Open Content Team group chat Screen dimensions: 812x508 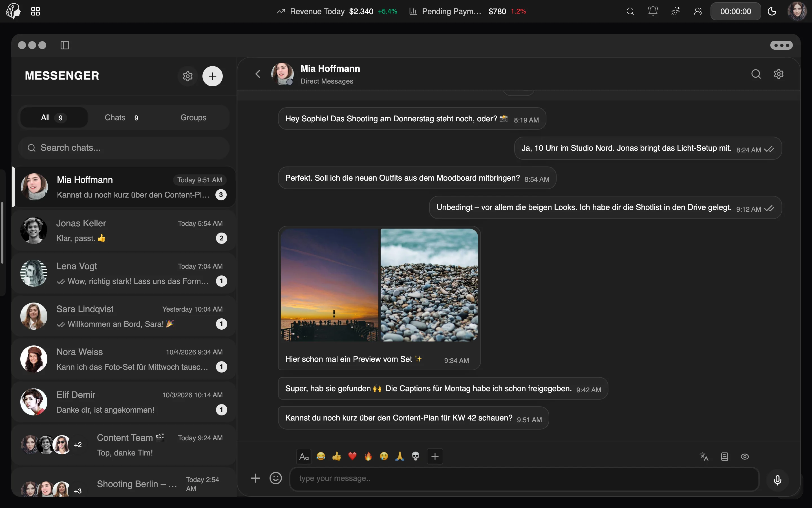coord(124,445)
